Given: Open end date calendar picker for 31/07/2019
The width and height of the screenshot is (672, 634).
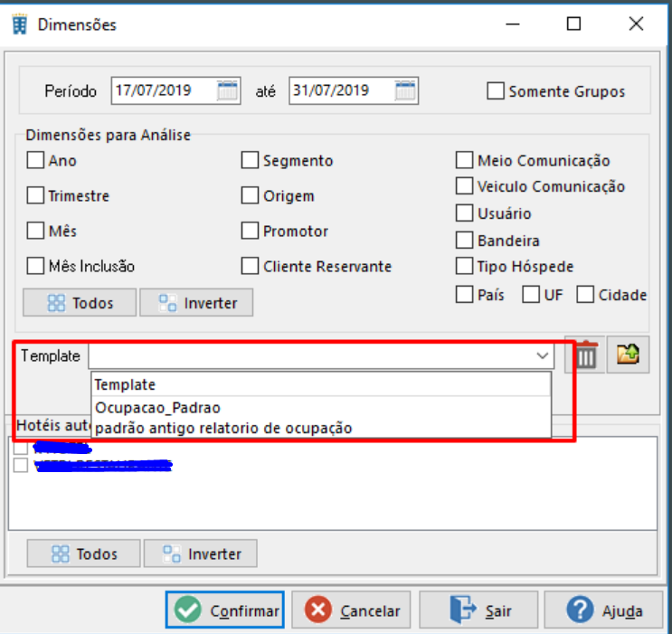Looking at the screenshot, I should [405, 90].
